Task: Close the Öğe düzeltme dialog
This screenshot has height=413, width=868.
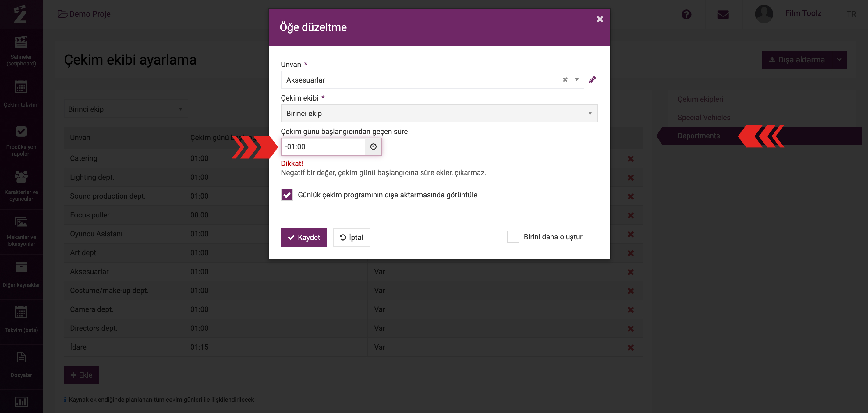Action: pyautogui.click(x=600, y=19)
